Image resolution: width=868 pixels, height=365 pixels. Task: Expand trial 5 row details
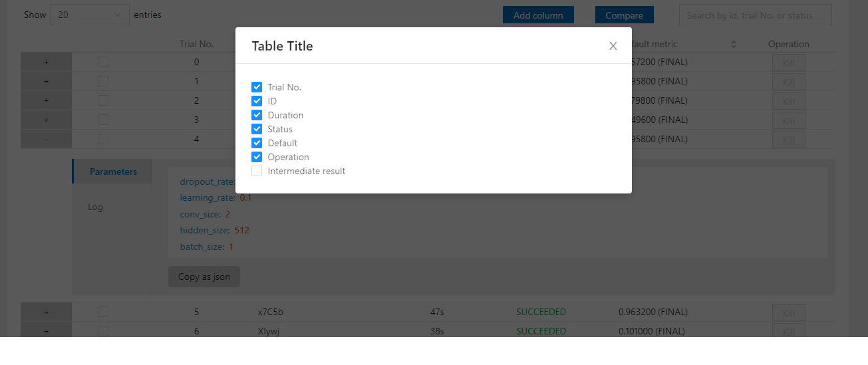click(x=46, y=312)
